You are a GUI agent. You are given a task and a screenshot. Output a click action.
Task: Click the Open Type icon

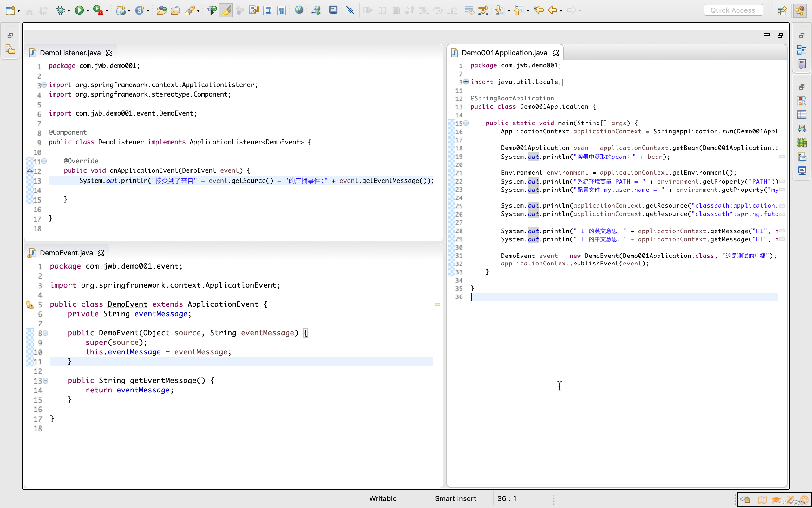tap(162, 10)
